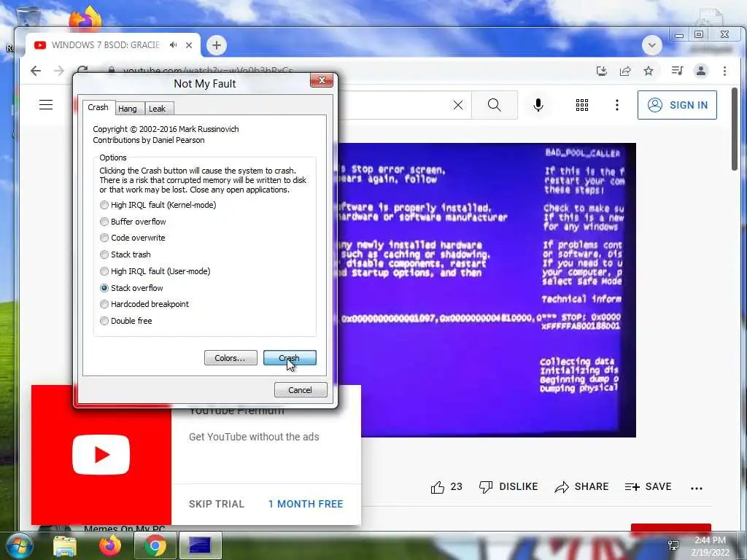Image resolution: width=747 pixels, height=560 pixels.
Task: Switch to the Leak tab
Action: coord(158,109)
